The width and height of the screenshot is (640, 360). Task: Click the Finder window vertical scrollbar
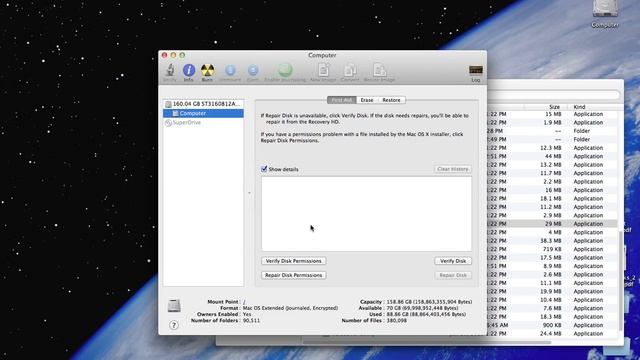pos(621,281)
